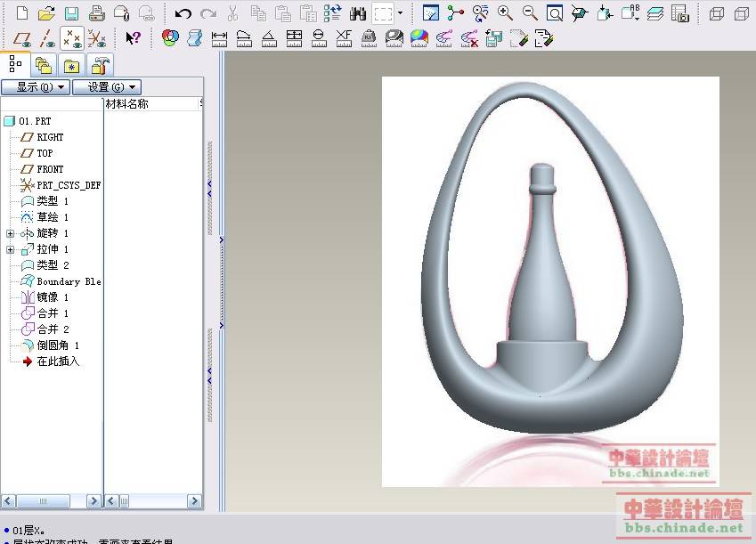The height and width of the screenshot is (544, 756).
Task: Select the Boundary Blend feature
Action: [x=61, y=281]
